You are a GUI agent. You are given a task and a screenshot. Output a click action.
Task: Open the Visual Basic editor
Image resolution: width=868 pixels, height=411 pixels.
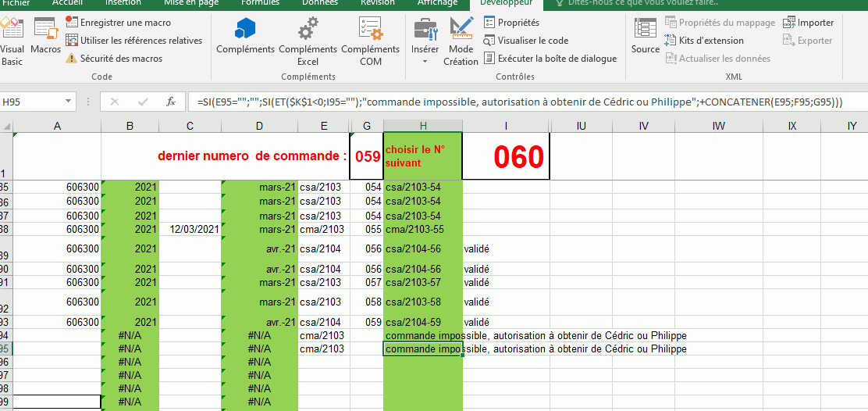[12, 42]
